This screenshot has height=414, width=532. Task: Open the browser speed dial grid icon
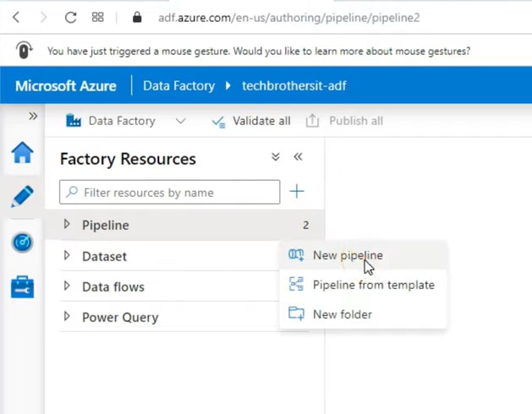pyautogui.click(x=98, y=17)
